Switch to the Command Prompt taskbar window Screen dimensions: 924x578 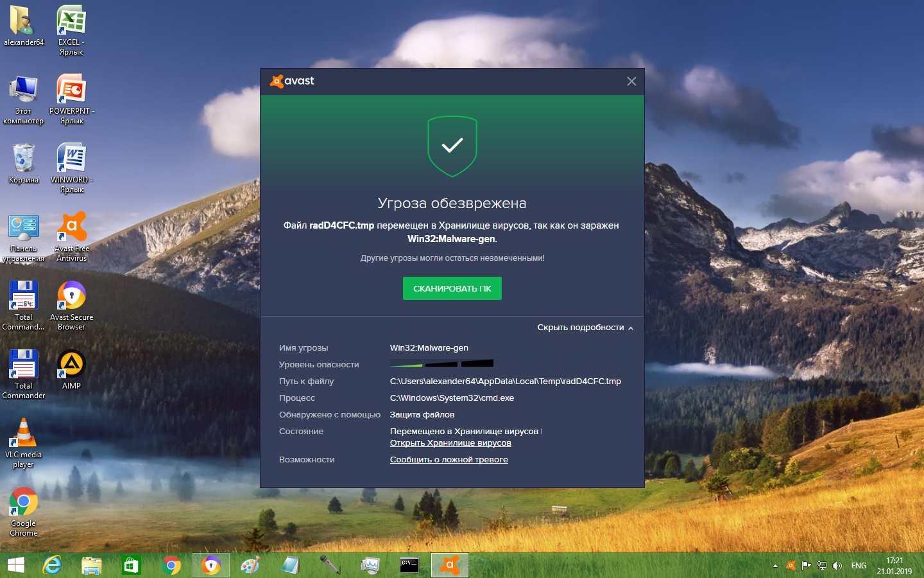tap(409, 565)
